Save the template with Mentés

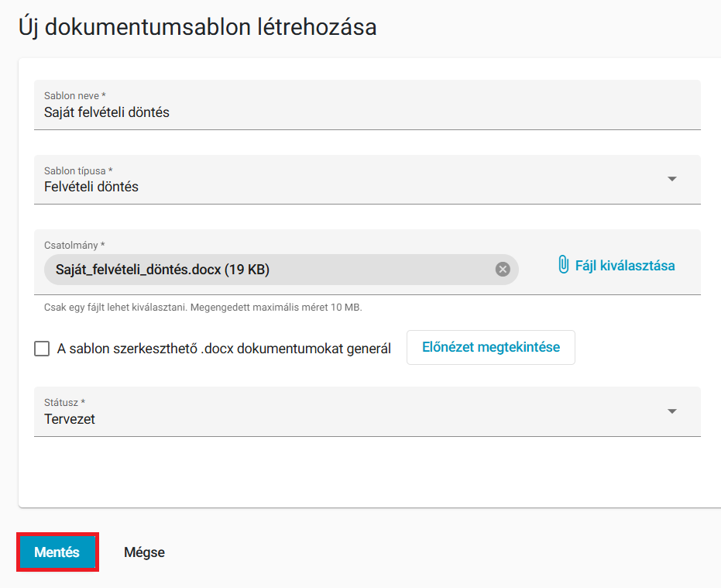pos(57,552)
